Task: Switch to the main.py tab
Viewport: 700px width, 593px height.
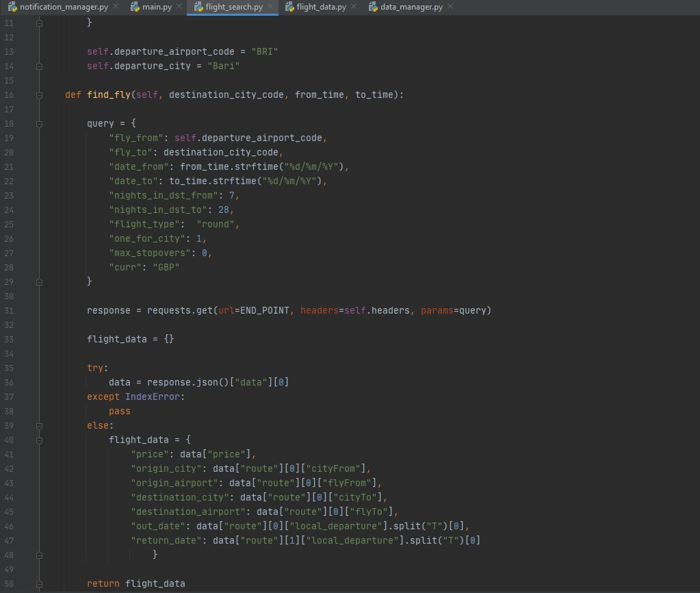Action: pyautogui.click(x=156, y=7)
